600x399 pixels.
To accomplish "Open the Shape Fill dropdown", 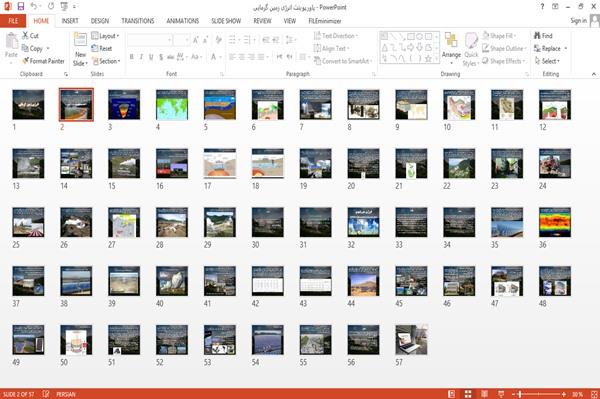I will pyautogui.click(x=499, y=36).
